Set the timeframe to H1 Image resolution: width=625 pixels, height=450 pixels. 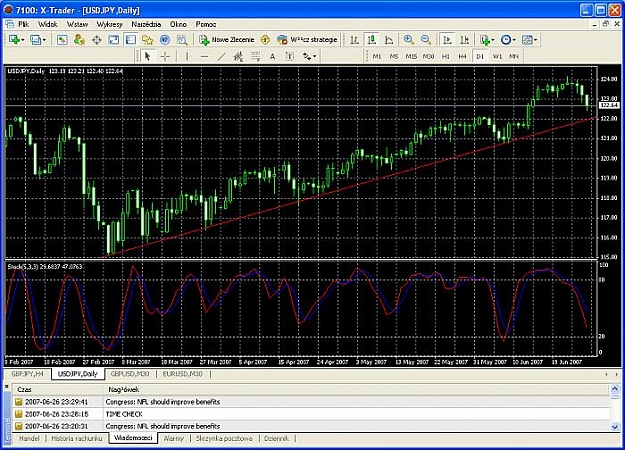[x=446, y=57]
